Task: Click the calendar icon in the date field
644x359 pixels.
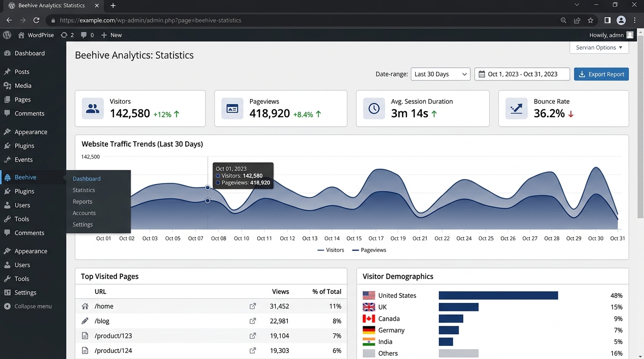Action: click(x=482, y=74)
